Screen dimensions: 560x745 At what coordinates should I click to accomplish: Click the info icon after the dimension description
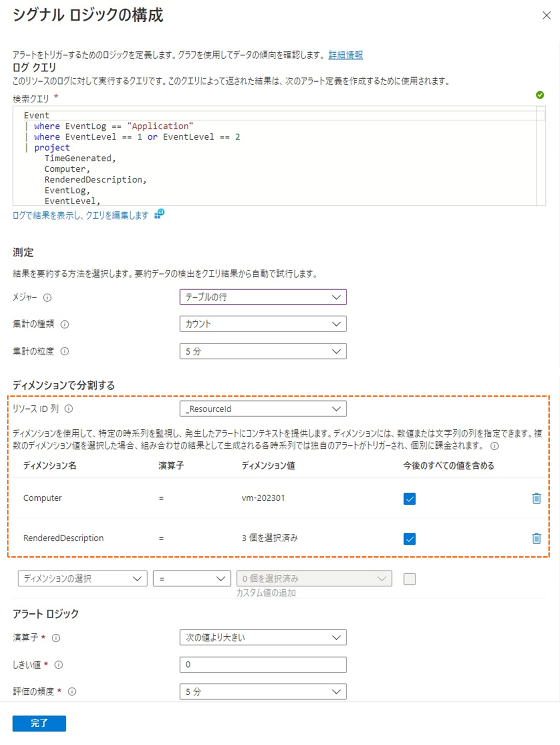pyautogui.click(x=495, y=446)
